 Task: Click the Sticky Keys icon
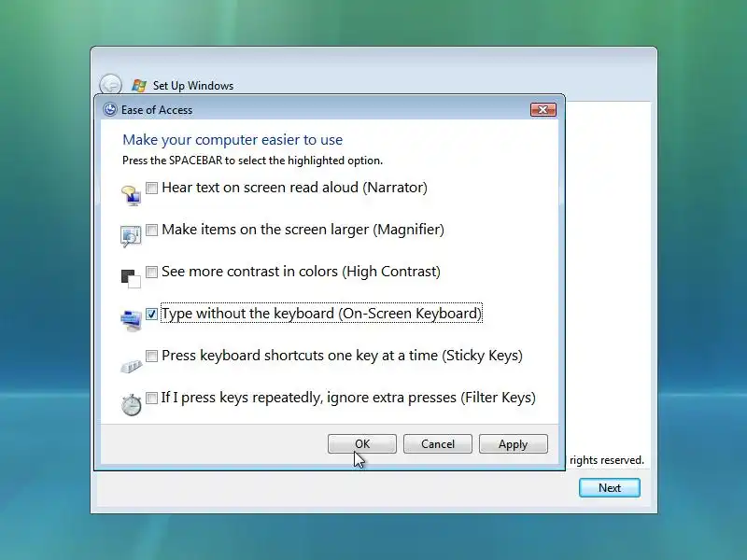[x=131, y=367]
